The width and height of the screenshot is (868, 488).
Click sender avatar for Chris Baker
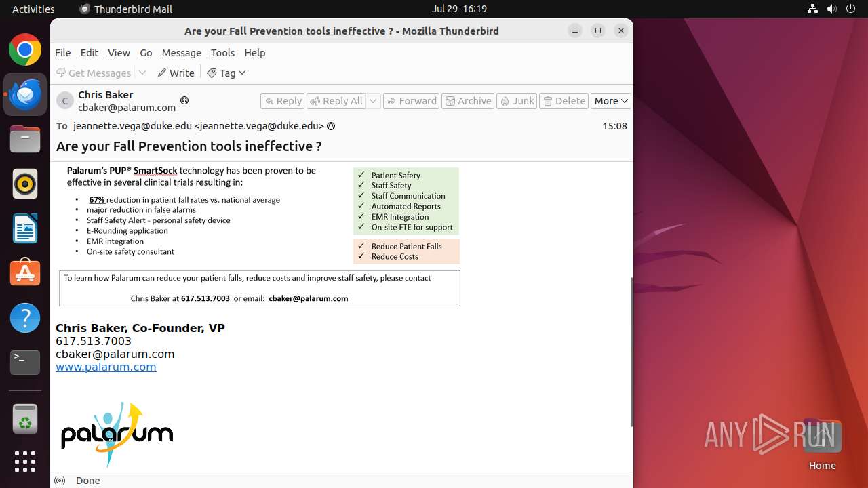click(x=65, y=101)
